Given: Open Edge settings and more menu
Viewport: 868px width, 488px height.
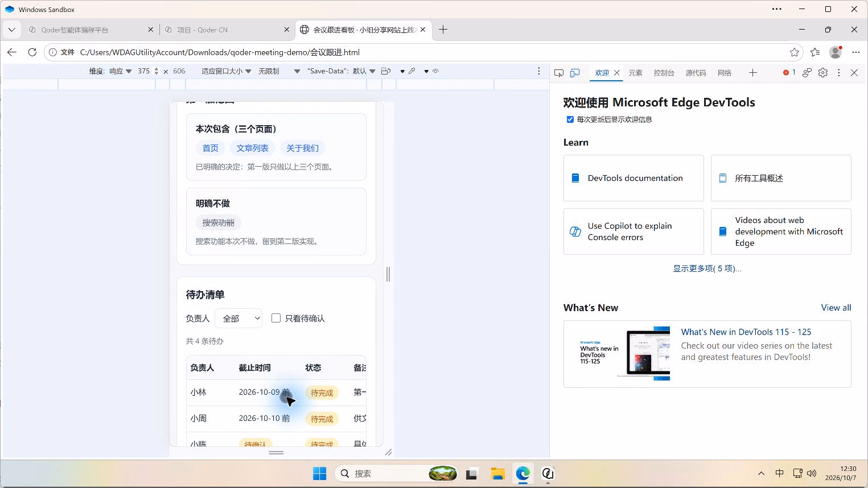Looking at the screenshot, I should coord(856,52).
